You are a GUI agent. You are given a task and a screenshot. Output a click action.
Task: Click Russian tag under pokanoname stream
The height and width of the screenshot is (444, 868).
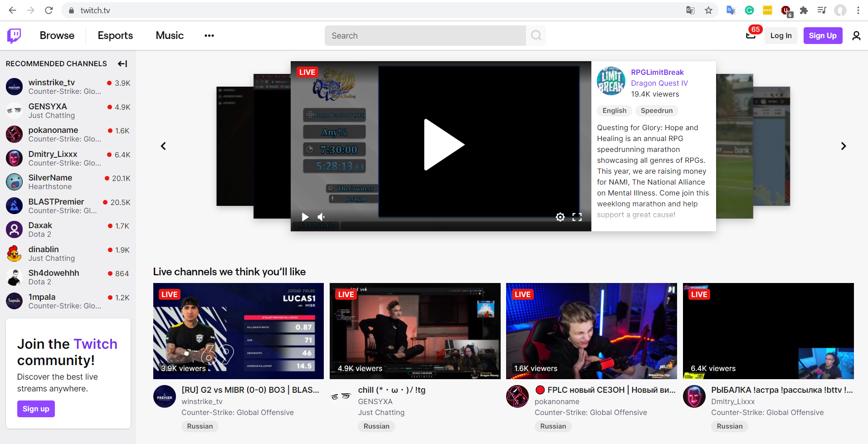click(x=553, y=426)
